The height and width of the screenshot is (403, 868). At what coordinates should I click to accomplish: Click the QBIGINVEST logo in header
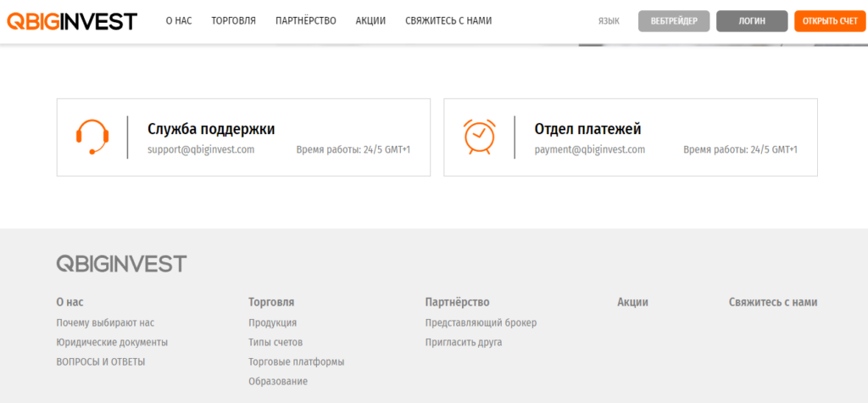[72, 21]
